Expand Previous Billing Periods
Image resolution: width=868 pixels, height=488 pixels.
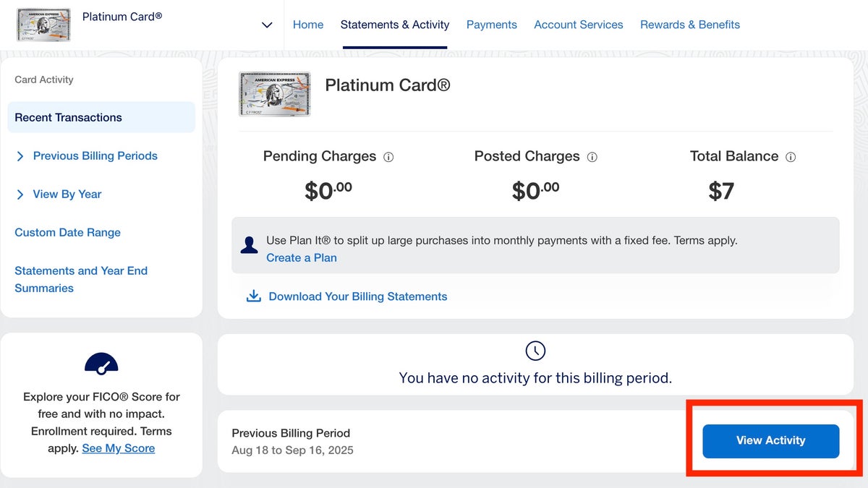(95, 156)
